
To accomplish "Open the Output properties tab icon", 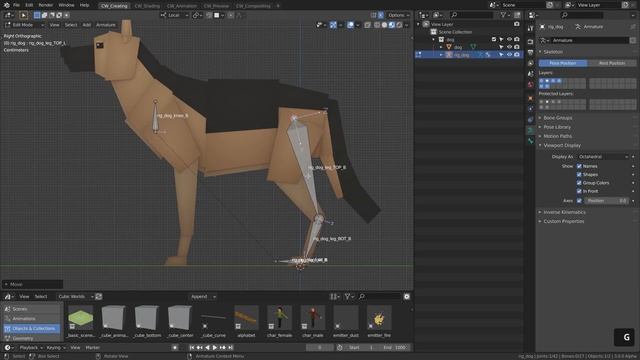I will click(530, 53).
